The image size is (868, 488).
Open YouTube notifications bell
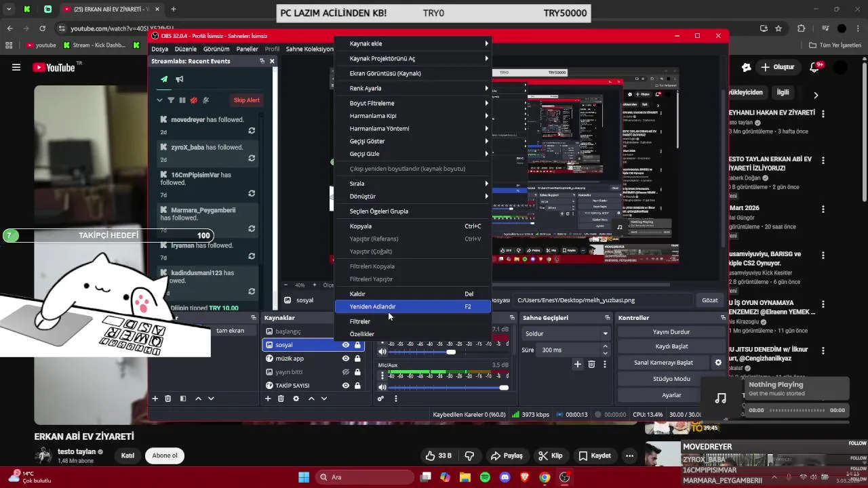[816, 67]
